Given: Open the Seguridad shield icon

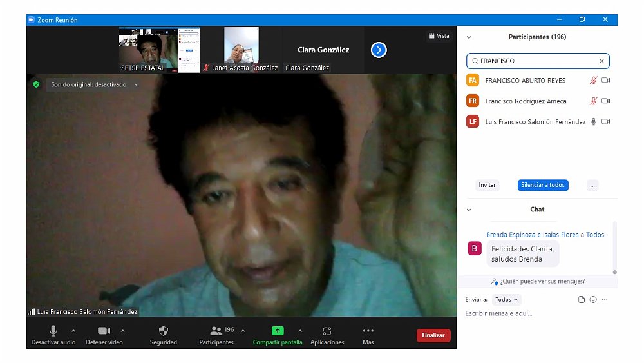Looking at the screenshot, I should pos(164,331).
